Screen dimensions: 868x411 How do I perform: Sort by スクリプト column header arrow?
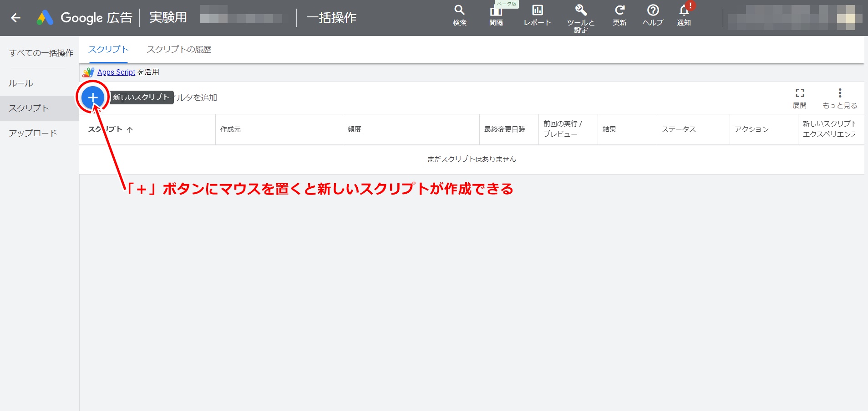click(x=130, y=130)
